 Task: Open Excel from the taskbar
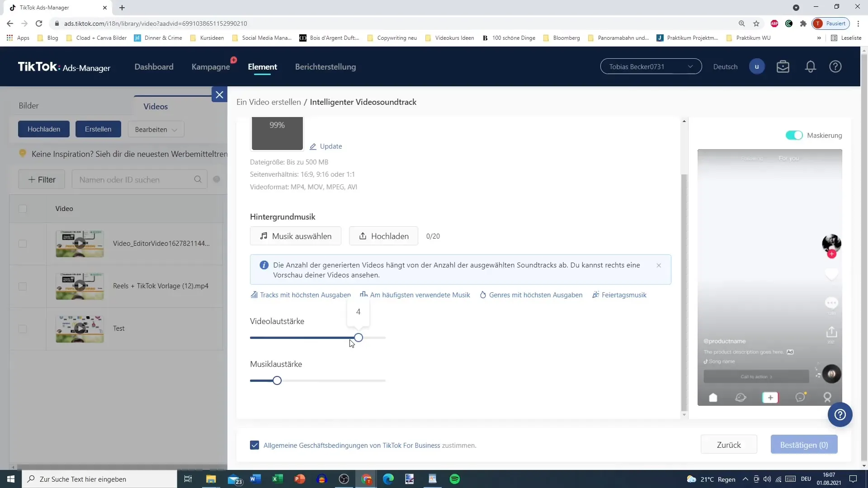coord(278,479)
